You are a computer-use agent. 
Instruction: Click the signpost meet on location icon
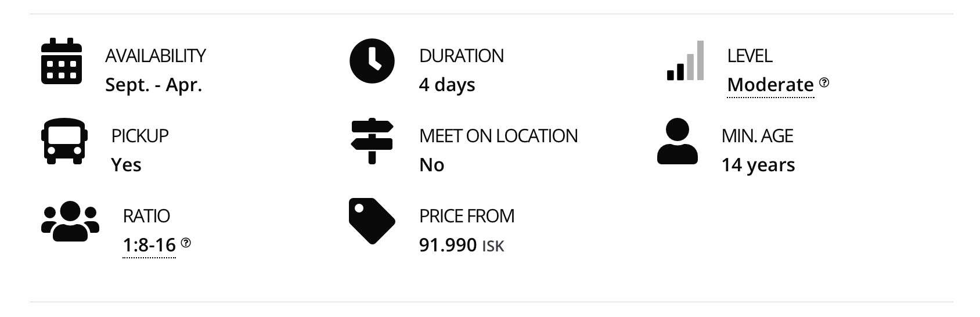click(x=372, y=141)
